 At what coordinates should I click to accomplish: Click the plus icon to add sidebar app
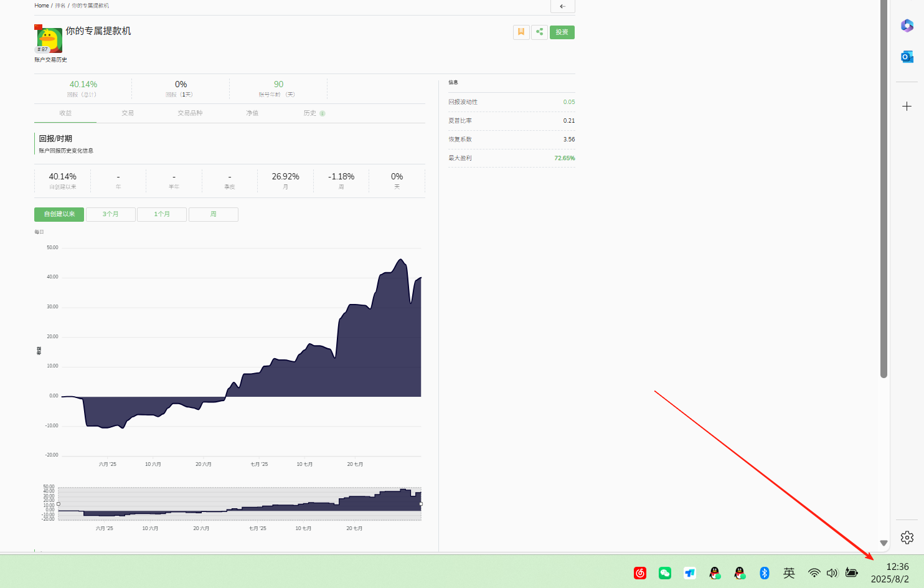point(907,107)
